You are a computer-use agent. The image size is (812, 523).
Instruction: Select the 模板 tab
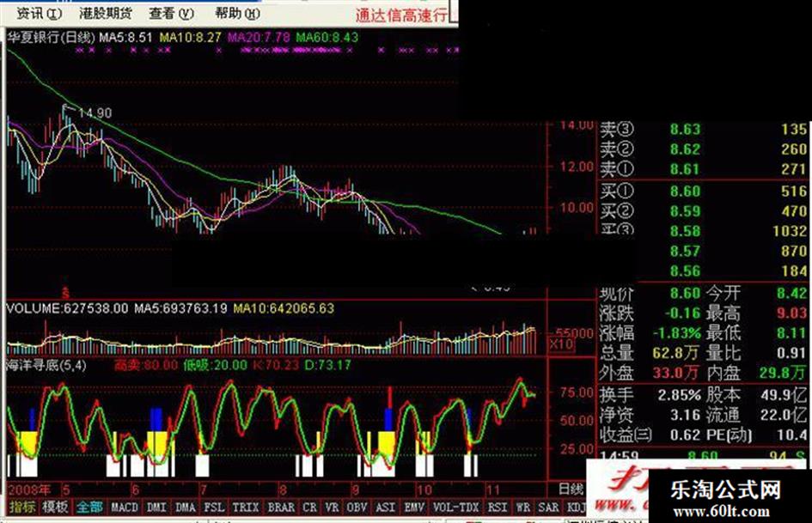point(55,507)
